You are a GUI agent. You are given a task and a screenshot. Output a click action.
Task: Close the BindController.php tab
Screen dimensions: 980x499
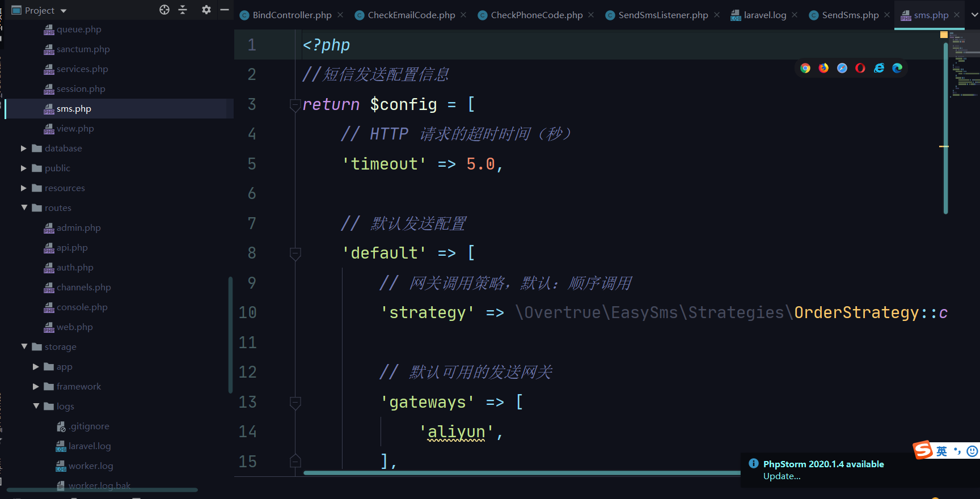click(x=340, y=15)
